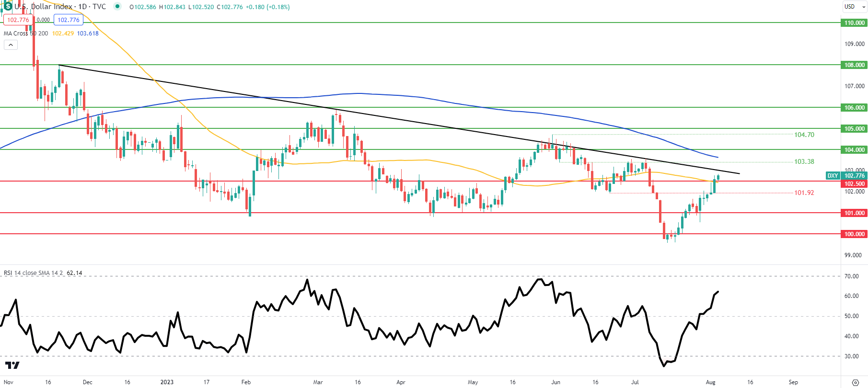Click the MA value 103.618
The height and width of the screenshot is (388, 868).
point(88,34)
